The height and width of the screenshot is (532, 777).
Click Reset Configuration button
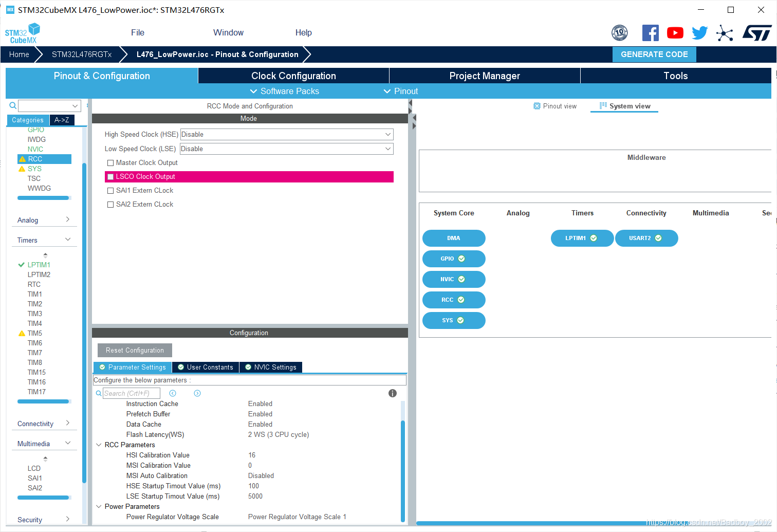[x=135, y=350]
